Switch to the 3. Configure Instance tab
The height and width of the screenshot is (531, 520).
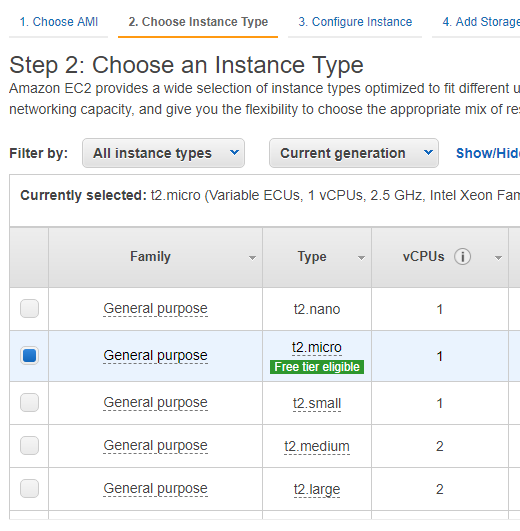[x=355, y=22]
